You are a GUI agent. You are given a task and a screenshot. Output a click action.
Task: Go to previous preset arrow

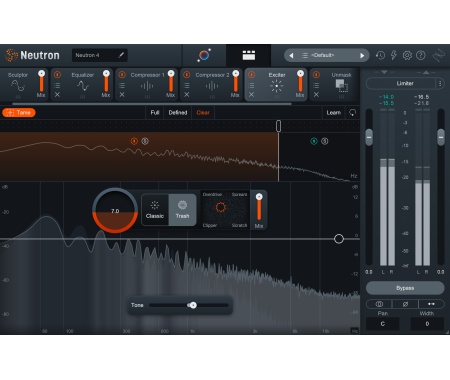coord(291,56)
